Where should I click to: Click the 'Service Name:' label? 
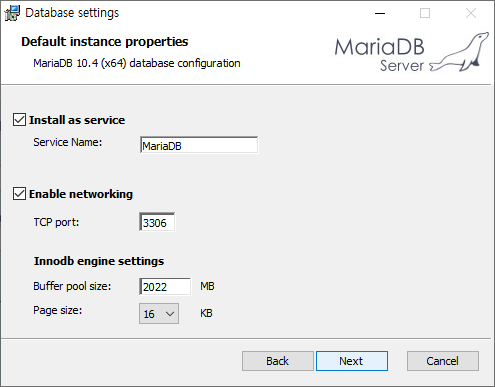pos(68,142)
